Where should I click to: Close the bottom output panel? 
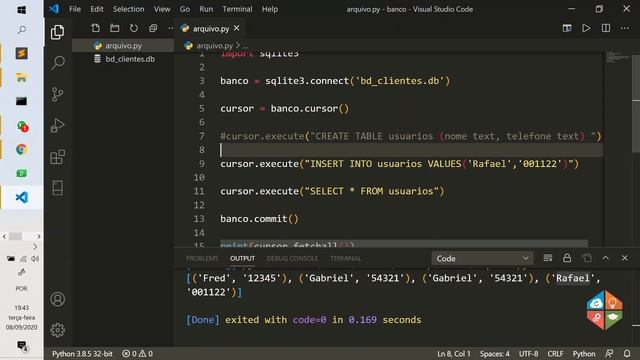pos(625,258)
